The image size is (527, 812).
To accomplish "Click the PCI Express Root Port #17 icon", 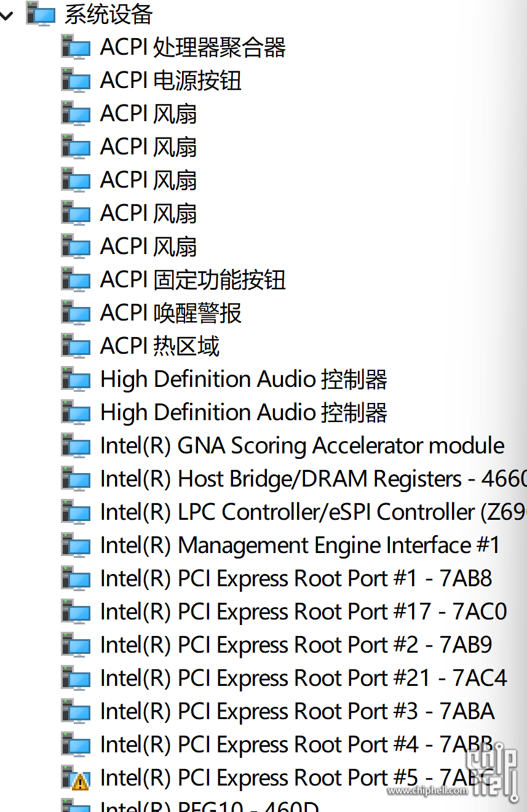I will (x=76, y=612).
